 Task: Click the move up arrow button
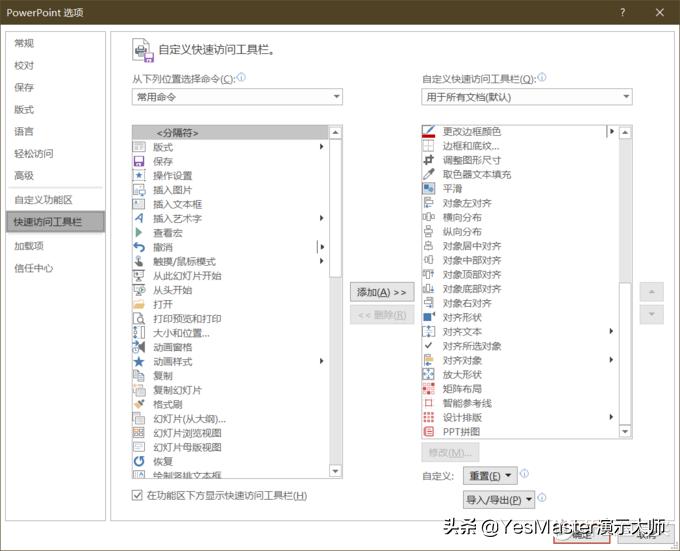[x=651, y=292]
